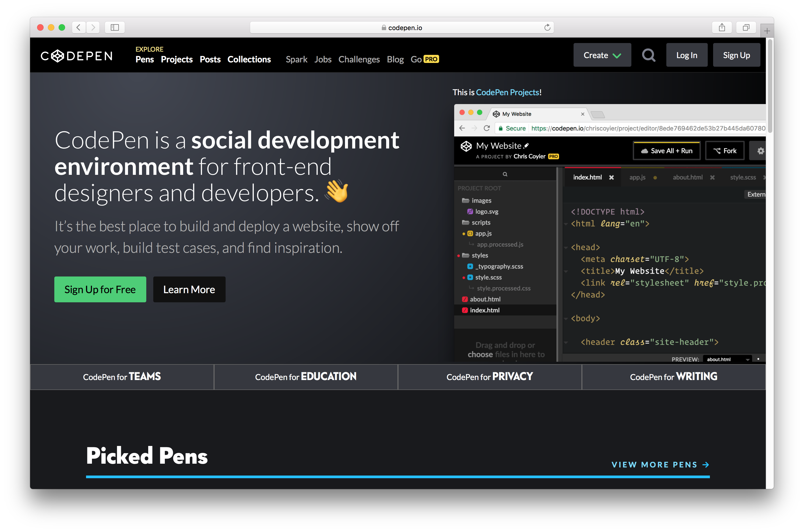Click the Learn More button
This screenshot has height=532, width=804.
pos(189,289)
